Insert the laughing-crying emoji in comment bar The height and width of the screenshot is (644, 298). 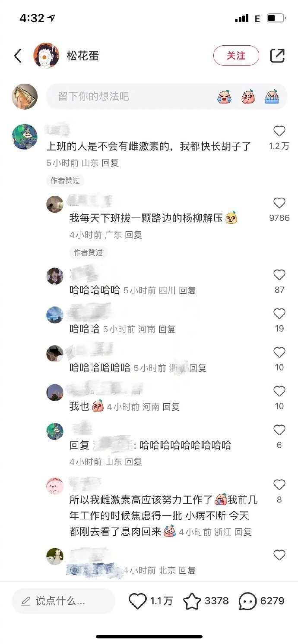(x=224, y=96)
